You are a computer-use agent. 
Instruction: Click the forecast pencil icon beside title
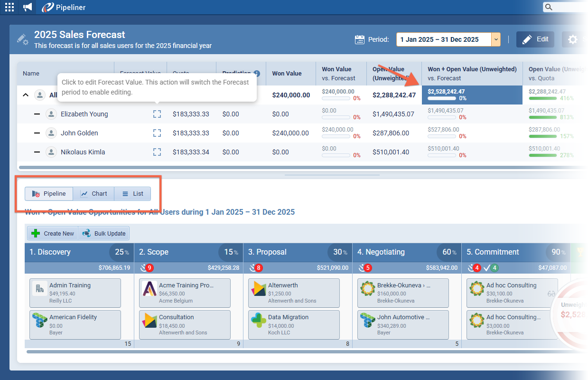coord(22,39)
